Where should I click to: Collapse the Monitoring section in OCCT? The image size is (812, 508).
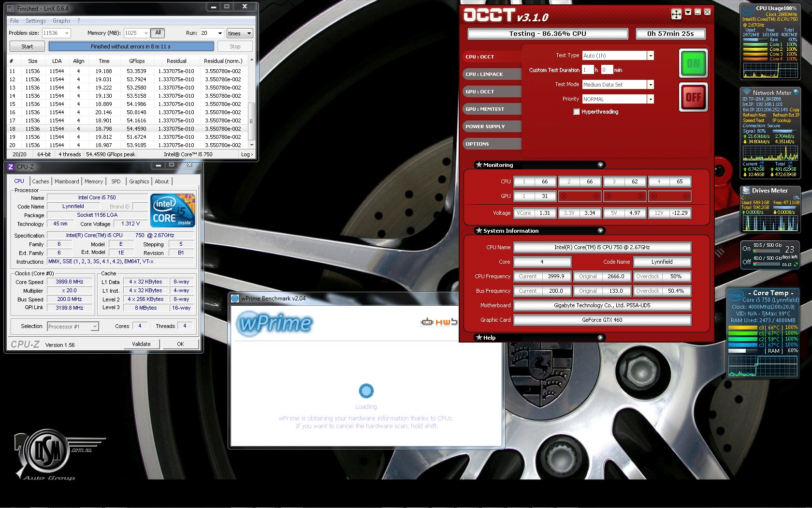600,164
